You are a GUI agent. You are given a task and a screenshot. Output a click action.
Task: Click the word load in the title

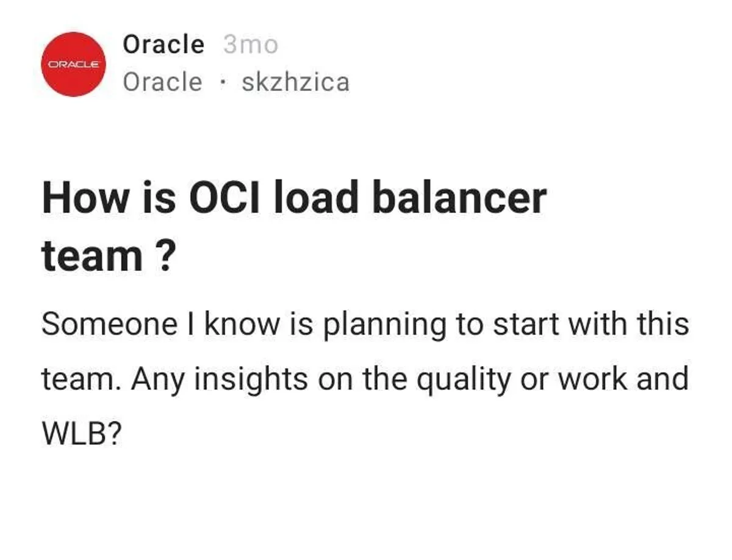point(315,199)
